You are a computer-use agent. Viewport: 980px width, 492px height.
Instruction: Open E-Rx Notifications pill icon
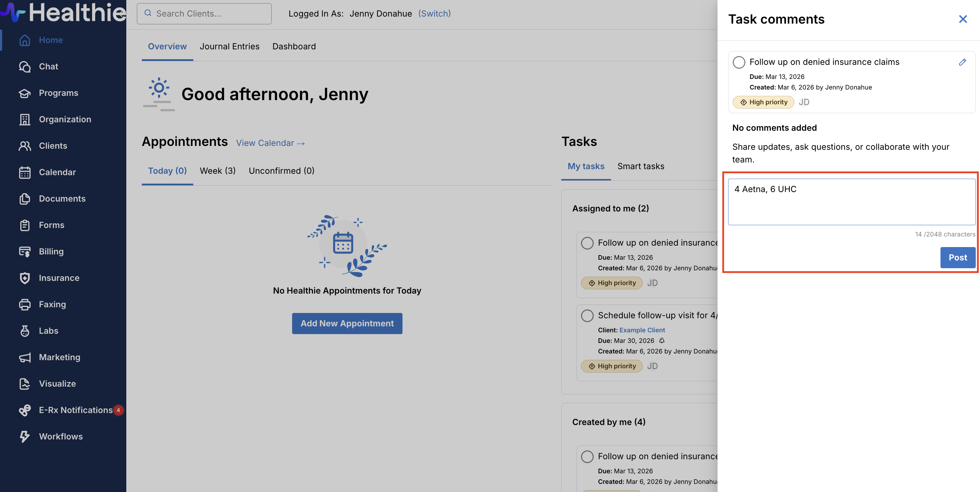pos(25,410)
